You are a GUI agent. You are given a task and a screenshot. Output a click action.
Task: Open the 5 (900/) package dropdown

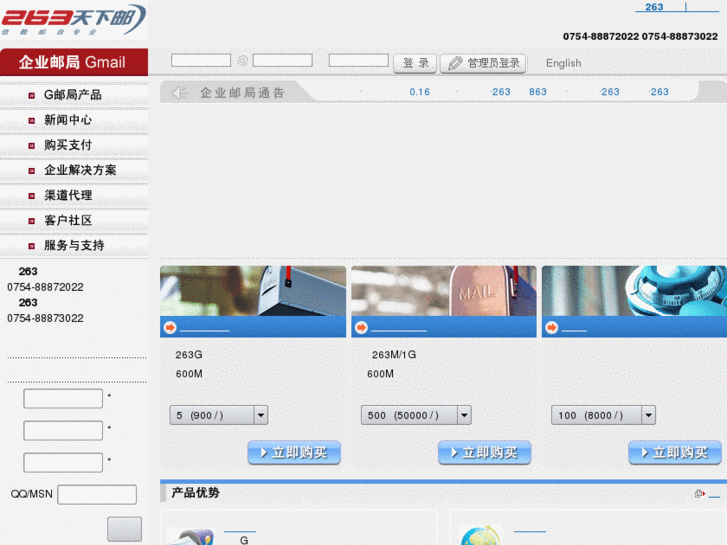tap(219, 415)
